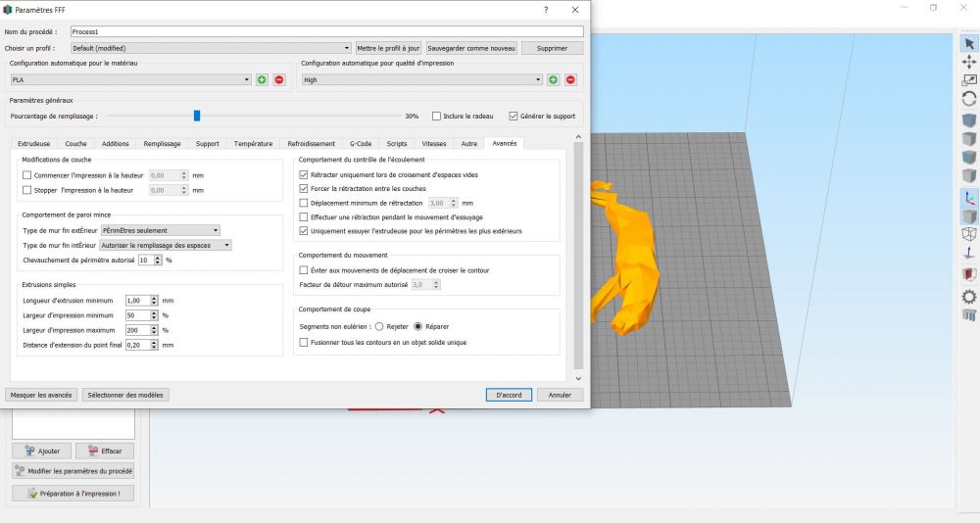Open the High print quality dropdown

click(x=421, y=80)
